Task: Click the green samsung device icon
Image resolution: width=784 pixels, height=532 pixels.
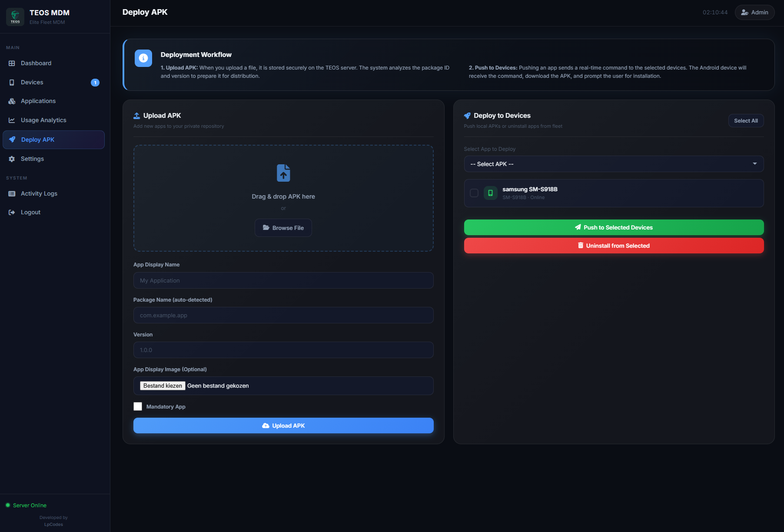Action: click(x=490, y=193)
